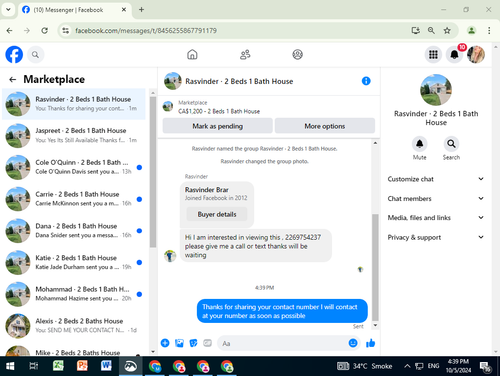The width and height of the screenshot is (500, 376).
Task: Click the browser reload button
Action: click(44, 31)
